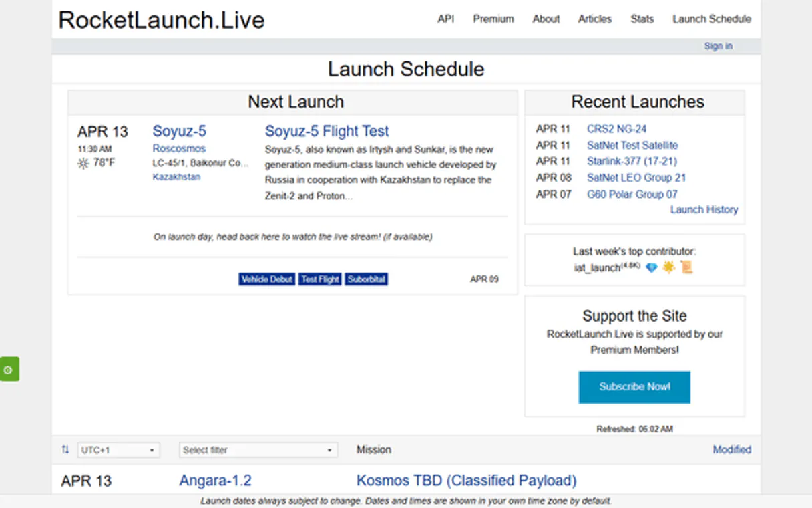The image size is (812, 508).
Task: Open the Select filter dropdown
Action: [x=258, y=450]
